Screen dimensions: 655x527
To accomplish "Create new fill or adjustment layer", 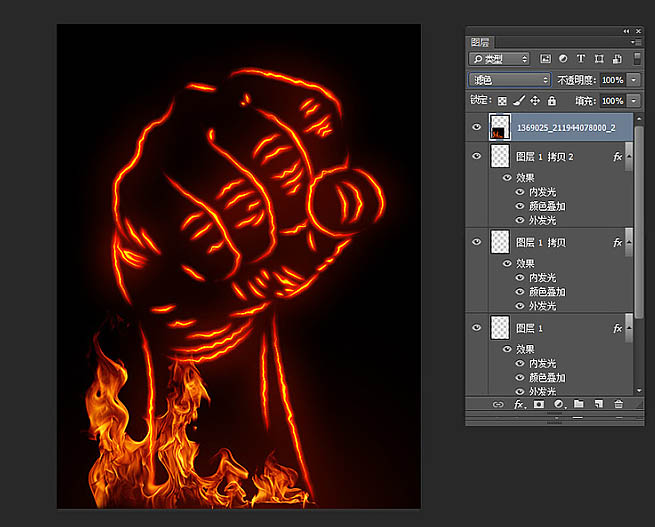I will coord(559,404).
